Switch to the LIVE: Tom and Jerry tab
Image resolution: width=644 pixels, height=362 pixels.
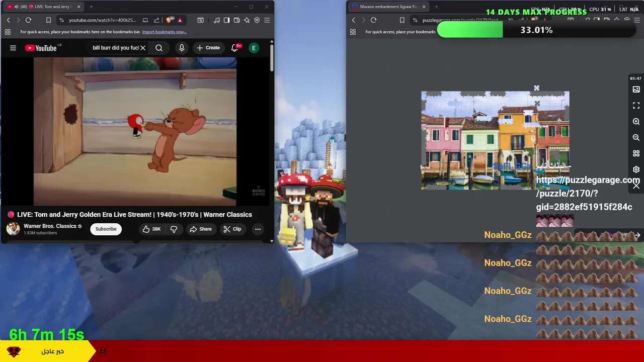click(43, 7)
